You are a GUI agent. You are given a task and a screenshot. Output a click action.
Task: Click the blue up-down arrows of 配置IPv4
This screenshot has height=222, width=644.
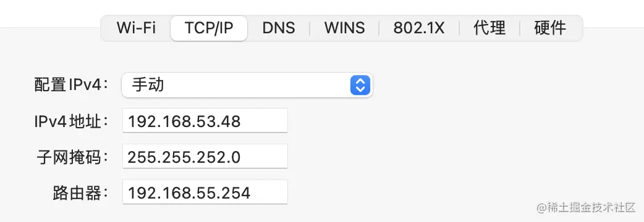360,85
